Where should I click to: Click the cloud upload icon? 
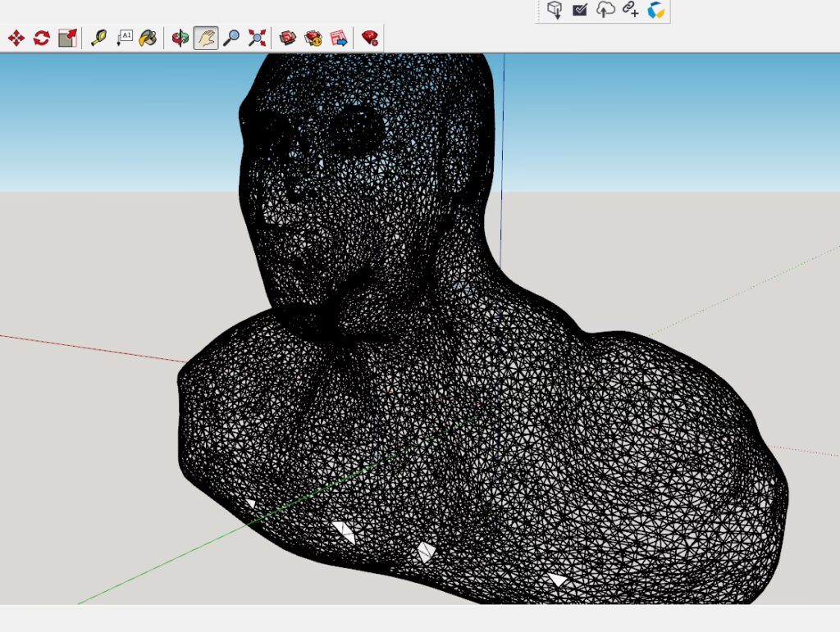(605, 10)
